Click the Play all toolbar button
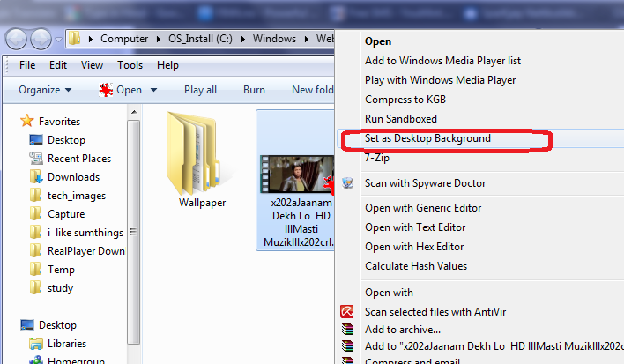Screen dimensions: 624x364 (x=200, y=90)
